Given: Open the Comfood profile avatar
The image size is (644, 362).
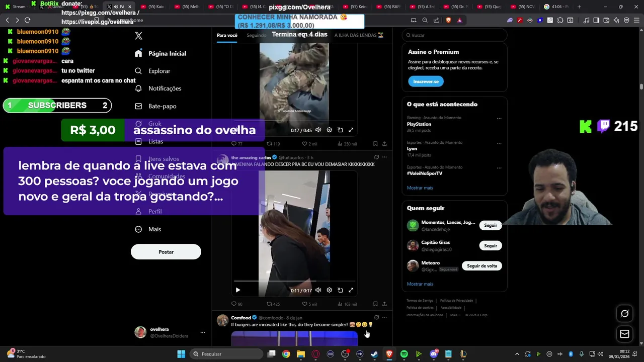Looking at the screenshot, I should pos(222,321).
